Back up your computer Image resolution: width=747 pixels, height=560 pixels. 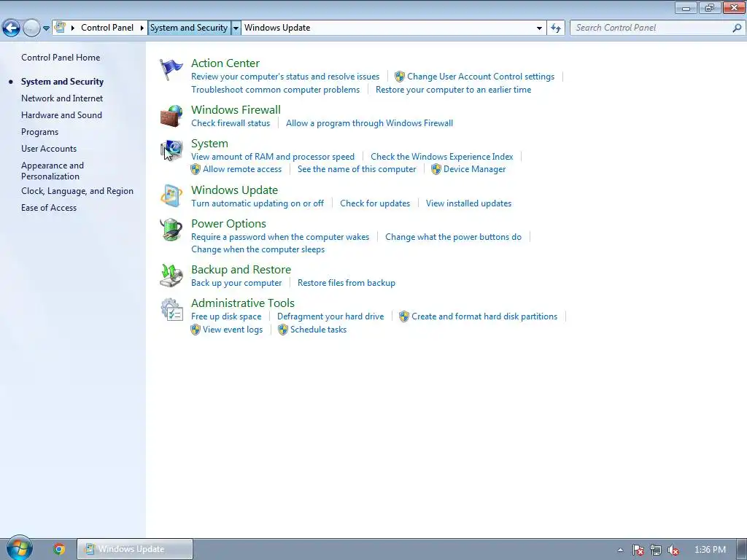point(236,283)
